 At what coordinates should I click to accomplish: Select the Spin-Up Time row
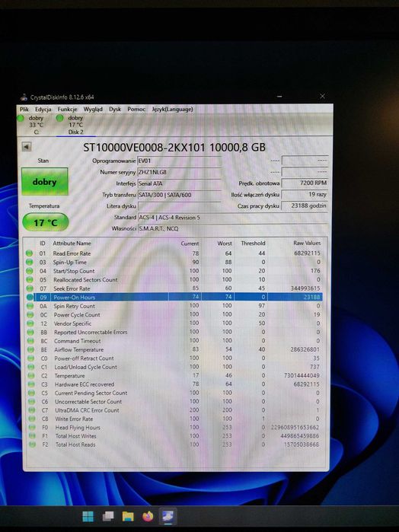tap(173, 263)
